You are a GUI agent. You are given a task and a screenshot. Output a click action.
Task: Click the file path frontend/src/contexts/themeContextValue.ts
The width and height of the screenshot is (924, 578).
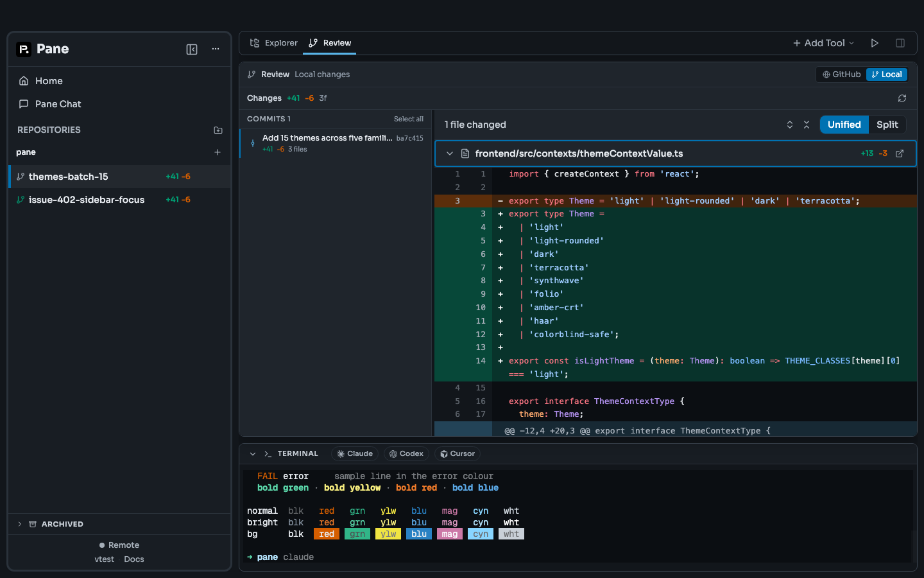coord(579,153)
